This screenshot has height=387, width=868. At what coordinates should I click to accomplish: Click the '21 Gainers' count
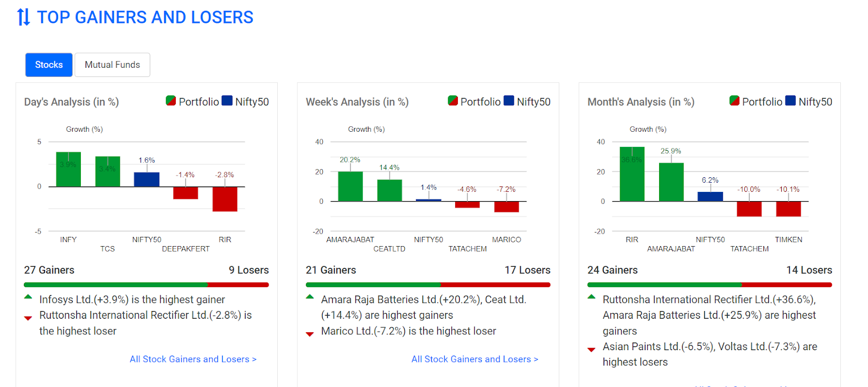331,270
